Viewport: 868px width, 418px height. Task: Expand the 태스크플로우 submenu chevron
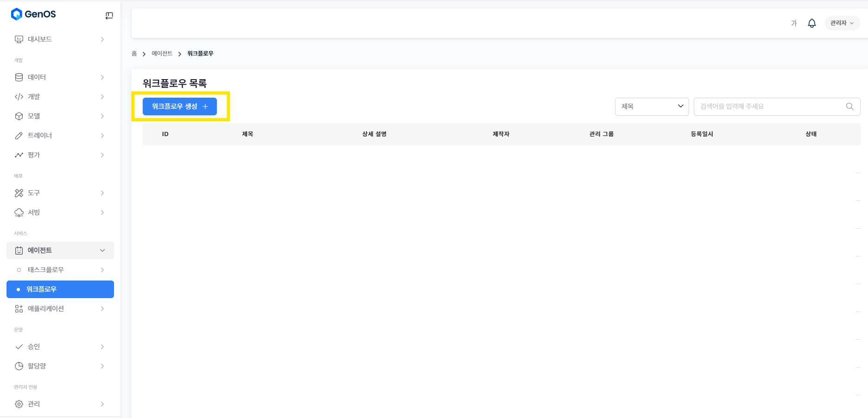pyautogui.click(x=102, y=270)
